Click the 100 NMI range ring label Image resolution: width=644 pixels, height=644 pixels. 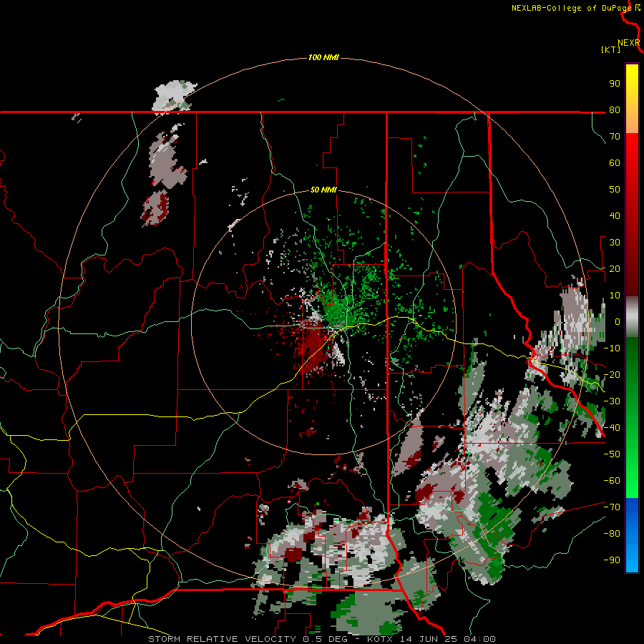pyautogui.click(x=323, y=57)
